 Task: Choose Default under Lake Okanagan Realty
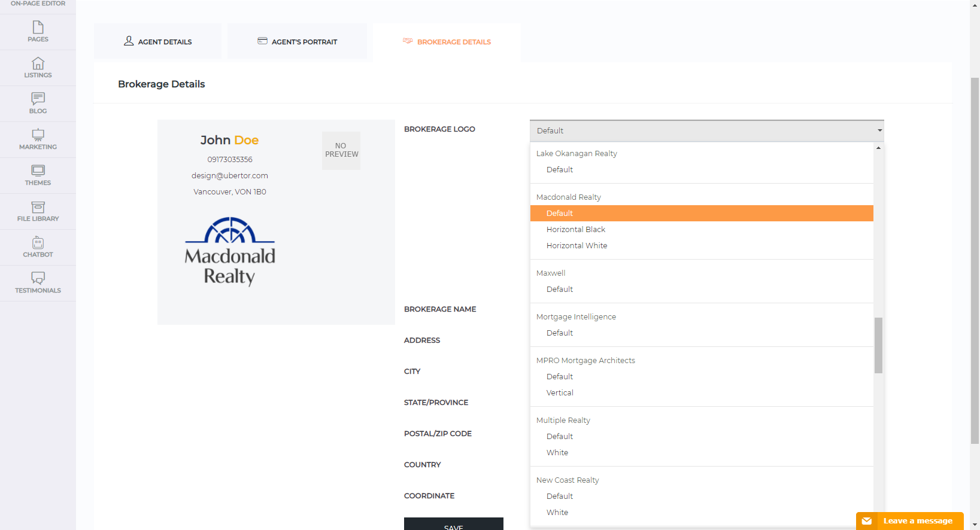click(702, 170)
